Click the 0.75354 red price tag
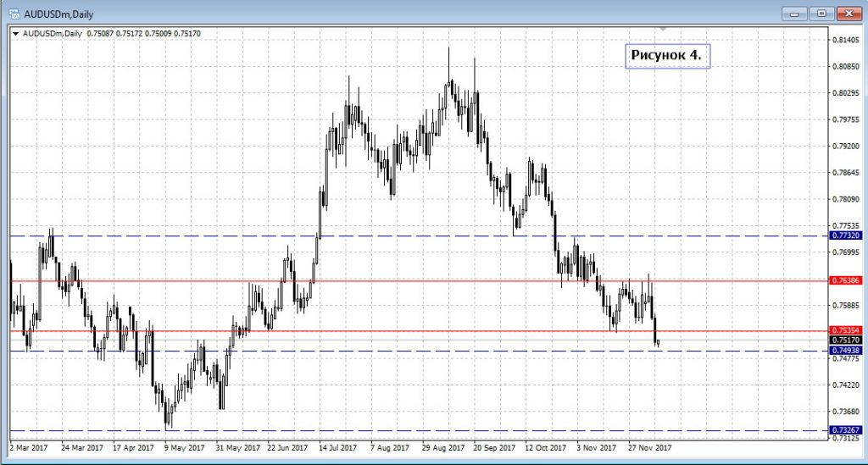Viewport: 868px width, 465px height. click(x=845, y=330)
